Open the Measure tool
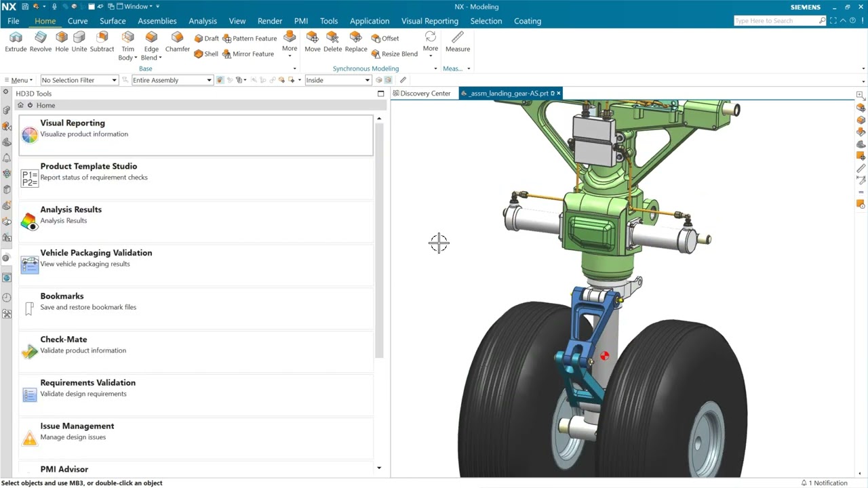868x488 pixels. (458, 41)
